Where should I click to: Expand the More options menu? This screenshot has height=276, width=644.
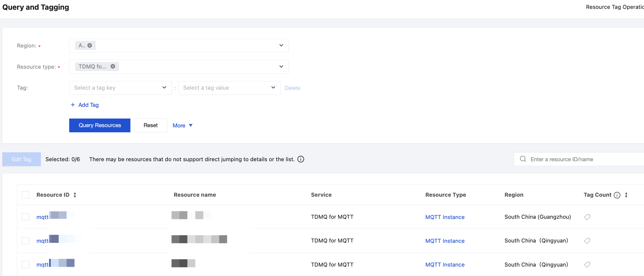pyautogui.click(x=182, y=125)
